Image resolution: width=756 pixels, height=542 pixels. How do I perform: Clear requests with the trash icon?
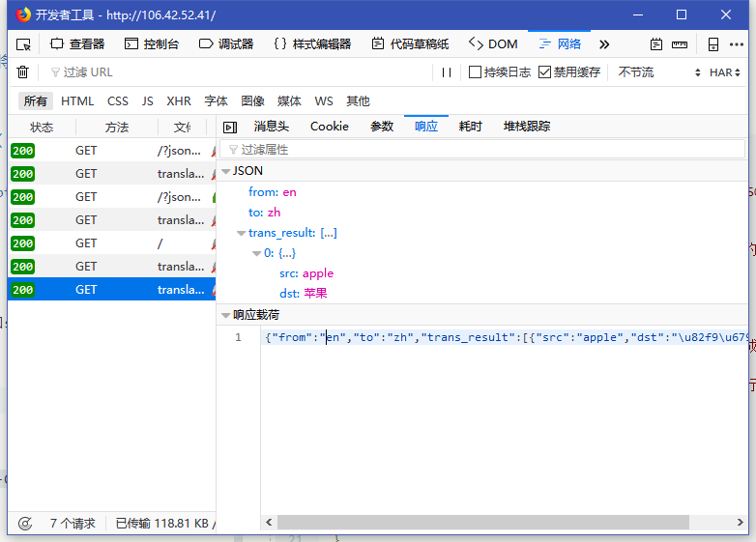[x=22, y=72]
